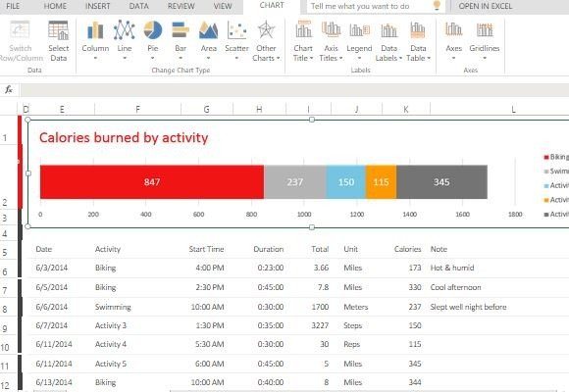The image size is (569, 392).
Task: Select the red 847 Biking bar segment
Action: [152, 181]
